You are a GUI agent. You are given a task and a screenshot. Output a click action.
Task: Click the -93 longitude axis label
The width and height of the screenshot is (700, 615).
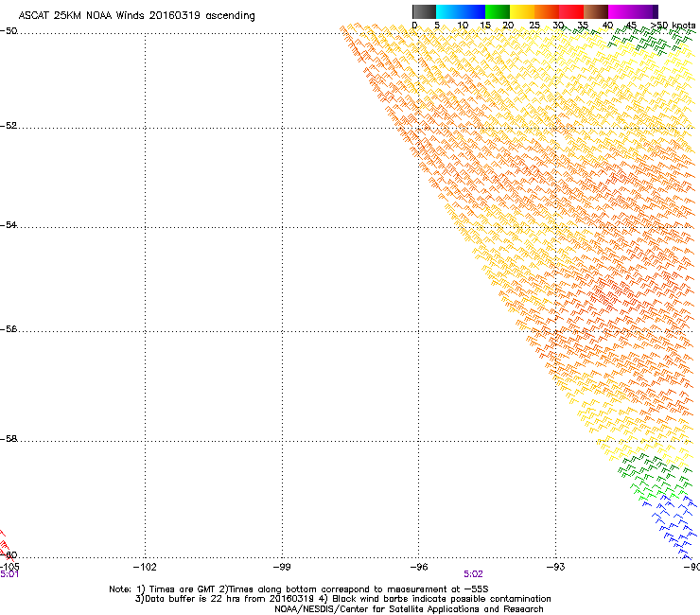[x=555, y=567]
